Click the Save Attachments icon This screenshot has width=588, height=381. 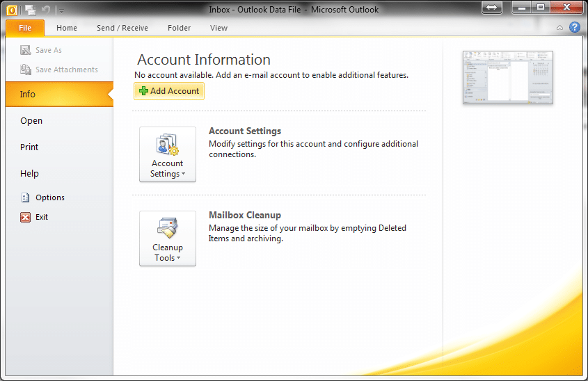click(x=26, y=70)
